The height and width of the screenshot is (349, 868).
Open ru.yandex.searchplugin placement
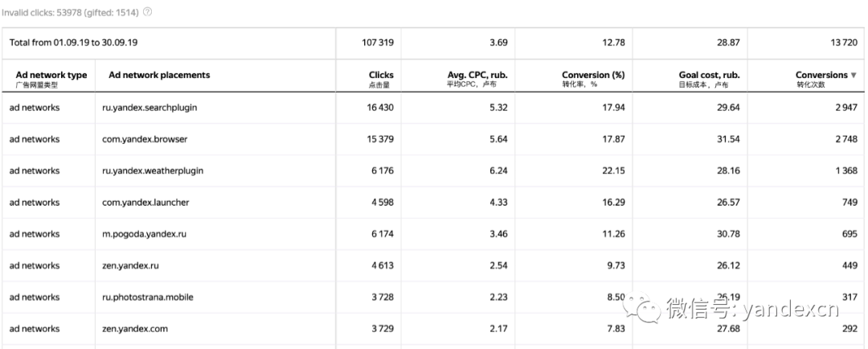(x=150, y=107)
